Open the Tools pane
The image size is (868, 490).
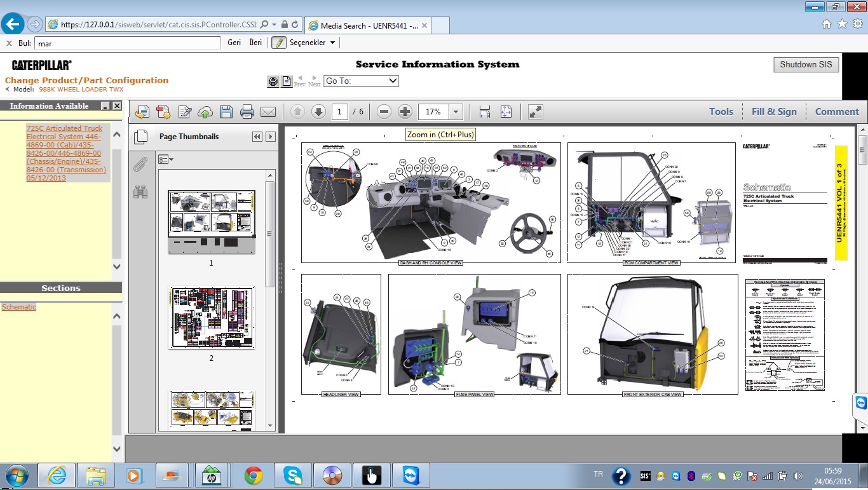click(x=721, y=112)
